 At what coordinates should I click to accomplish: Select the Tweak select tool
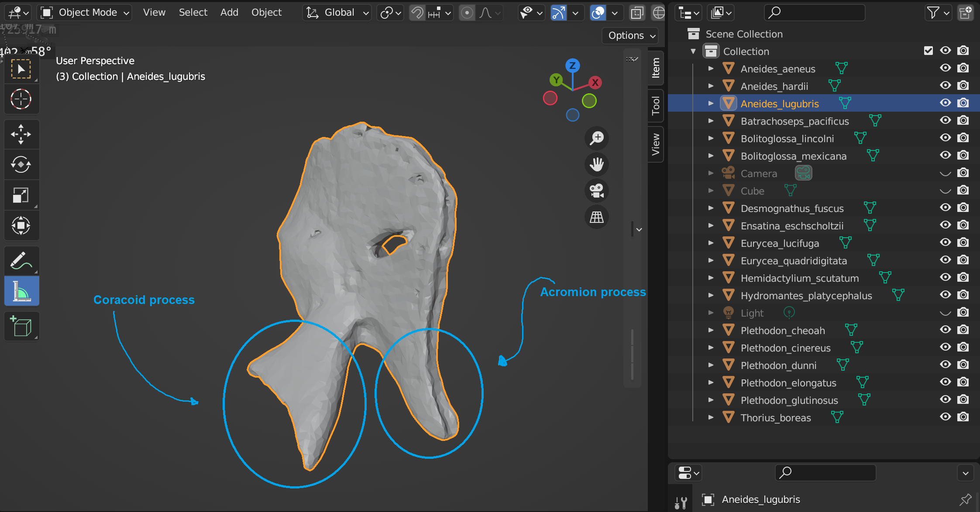pyautogui.click(x=21, y=68)
